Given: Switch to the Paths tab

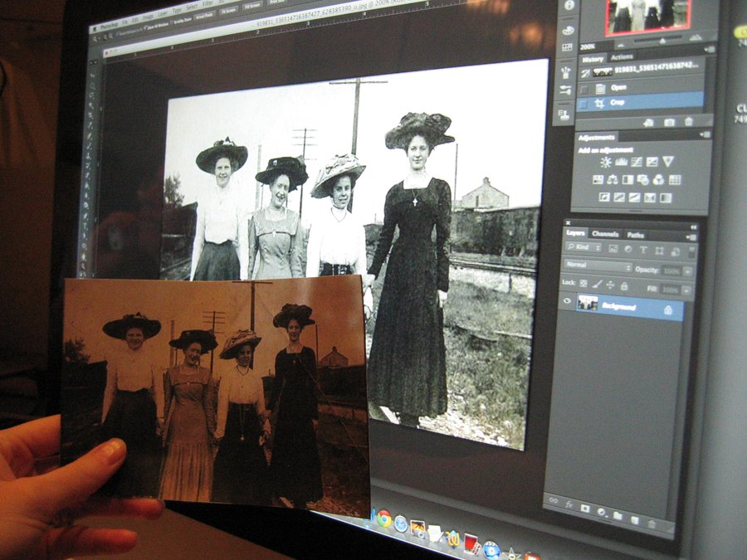Looking at the screenshot, I should click(x=635, y=235).
